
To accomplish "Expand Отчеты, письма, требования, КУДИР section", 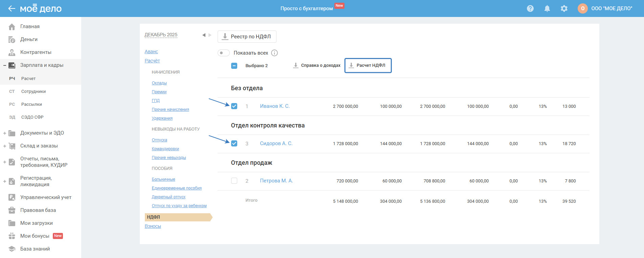I will (5, 162).
